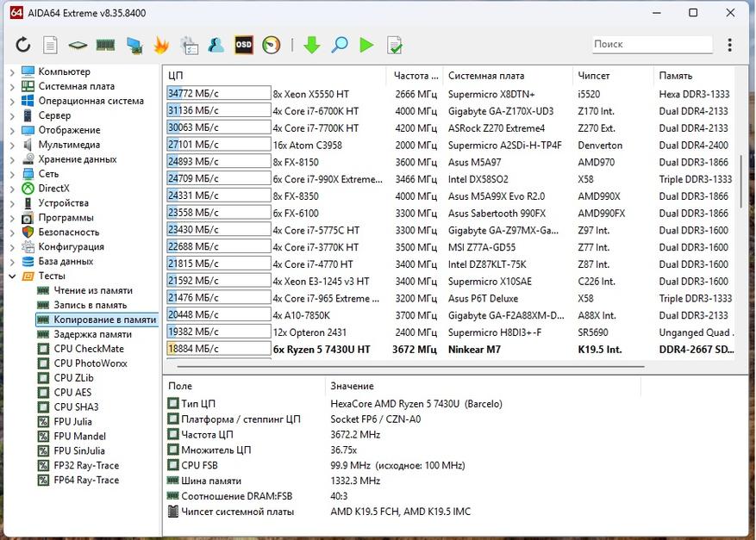Toggle the OSD panel icon
756x540 pixels.
[x=243, y=45]
